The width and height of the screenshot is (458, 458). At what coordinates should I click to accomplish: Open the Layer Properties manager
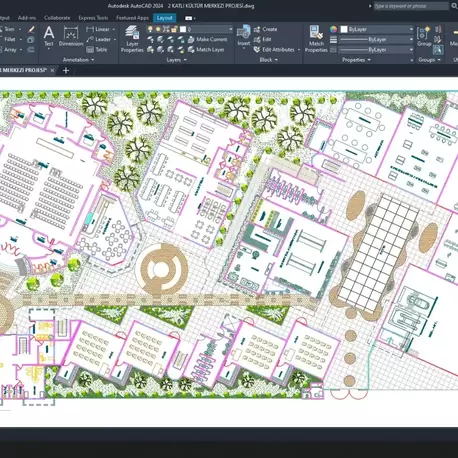[x=132, y=39]
